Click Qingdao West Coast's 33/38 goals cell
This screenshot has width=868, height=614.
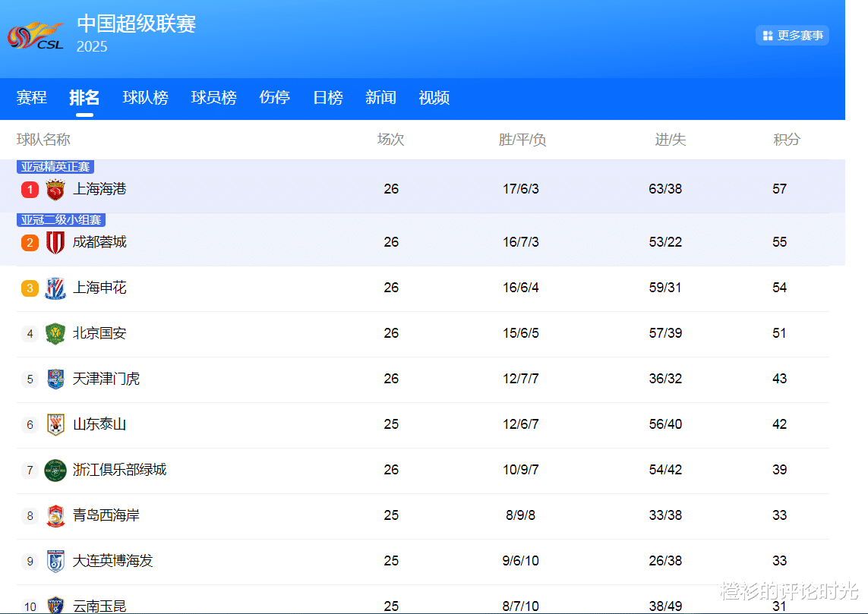tap(665, 515)
